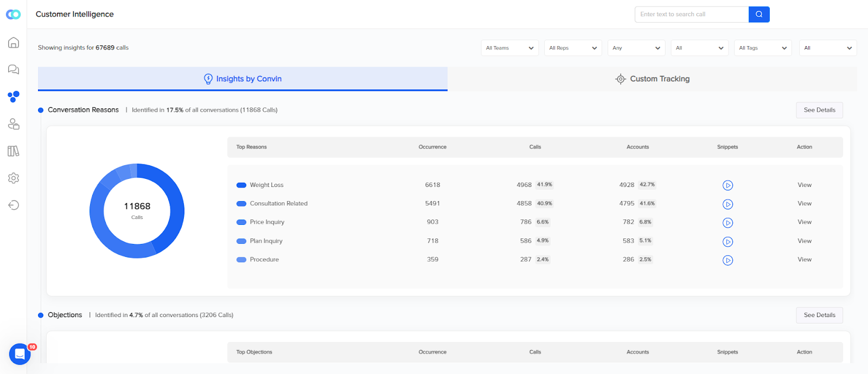This screenshot has width=868, height=374.
Task: Open the Conversations chat bubbles sidebar icon
Action: 14,69
